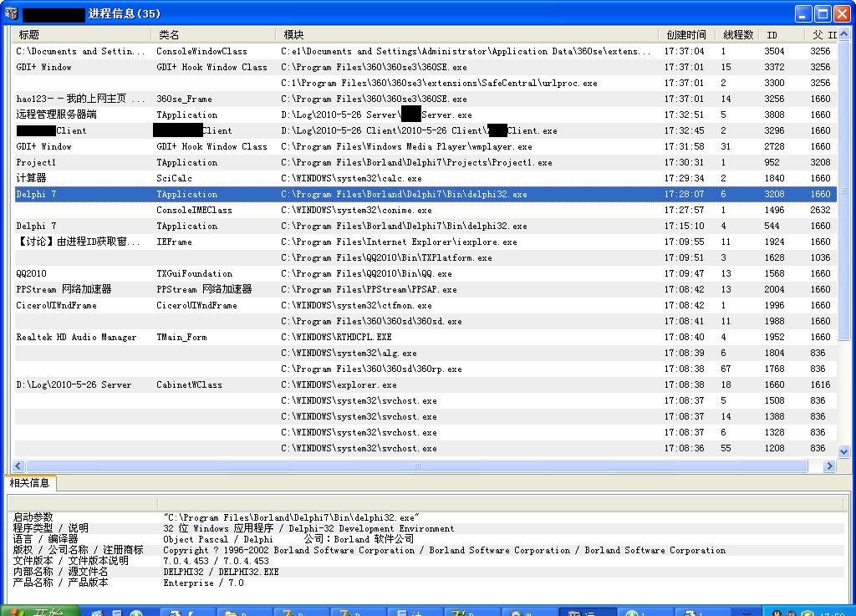856x616 pixels.
Task: Select the 计算器 calc.exe row
Action: point(425,178)
